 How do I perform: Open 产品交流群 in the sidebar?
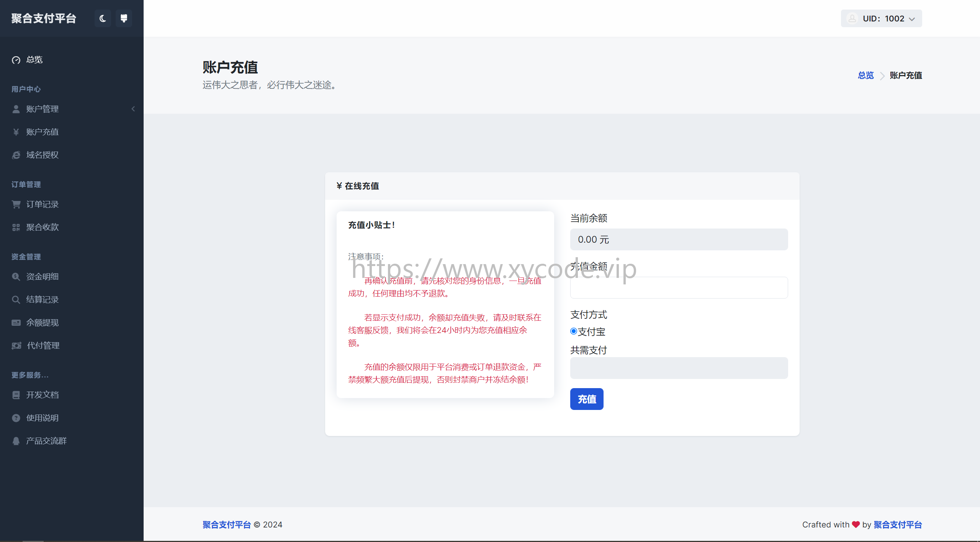click(46, 441)
